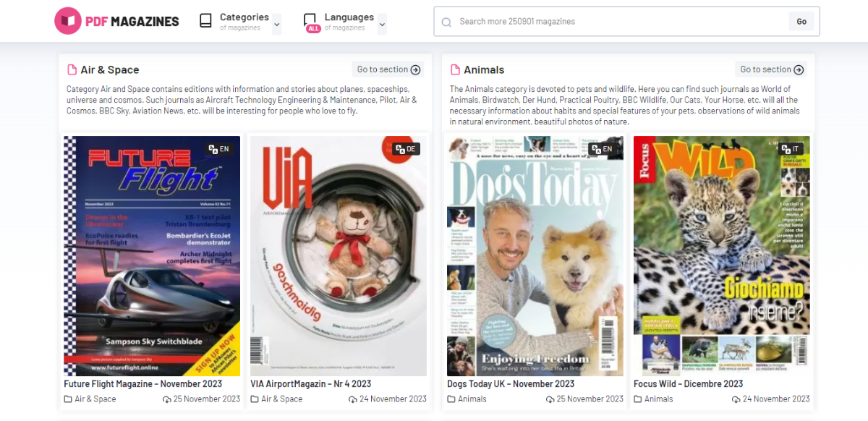Click the magnifier icon in search bar
The height and width of the screenshot is (421, 868).
point(446,22)
